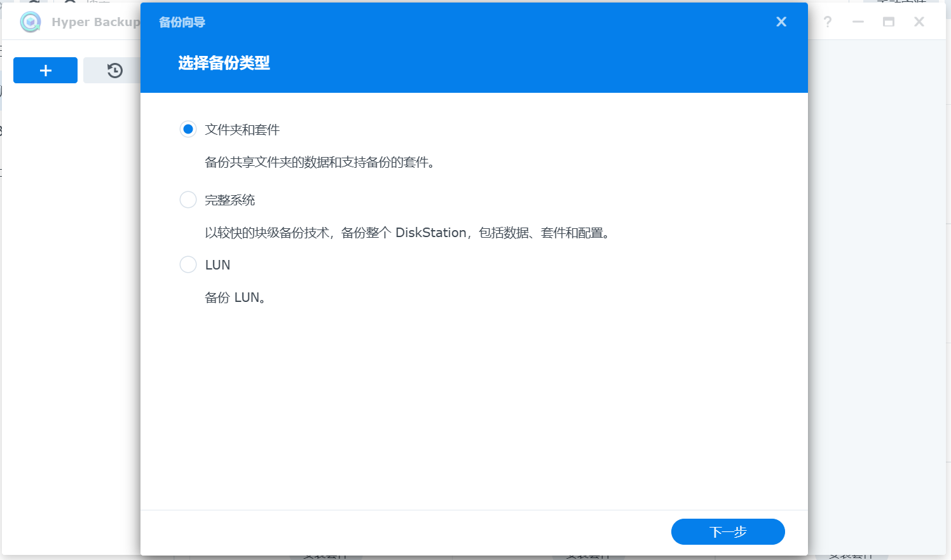Maximize the Hyper Backup window
Screen dimensions: 951x560
[x=888, y=22]
